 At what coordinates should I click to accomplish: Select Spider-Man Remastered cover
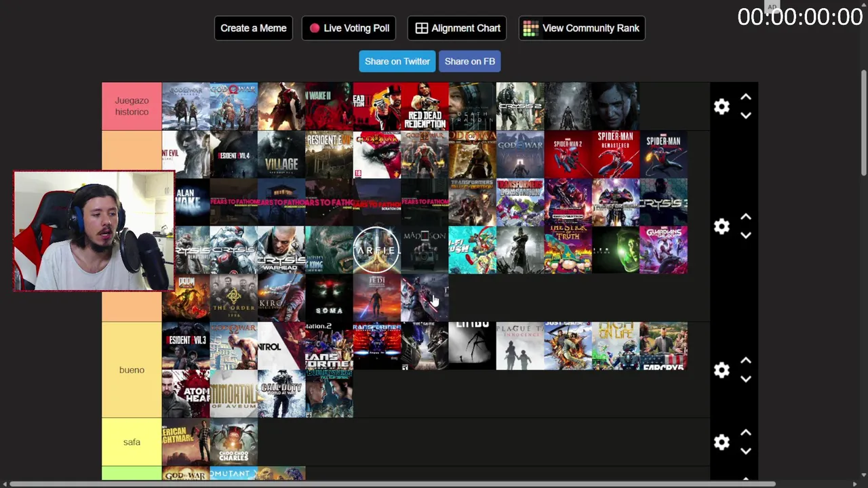coord(616,155)
